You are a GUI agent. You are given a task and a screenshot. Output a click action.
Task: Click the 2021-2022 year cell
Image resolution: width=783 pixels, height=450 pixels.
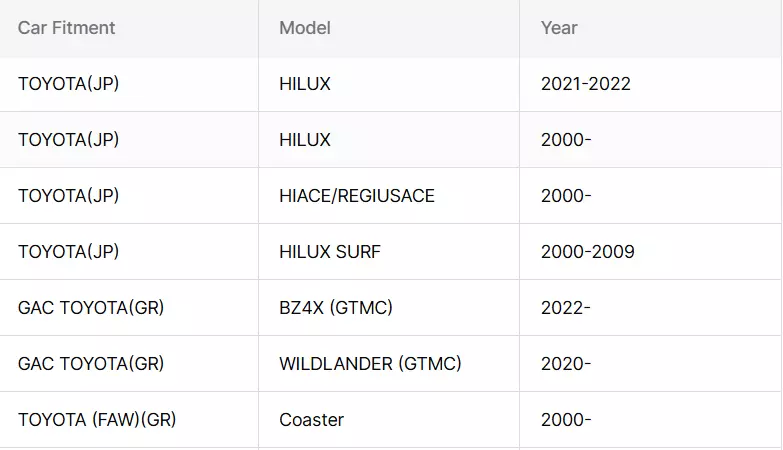pyautogui.click(x=650, y=84)
